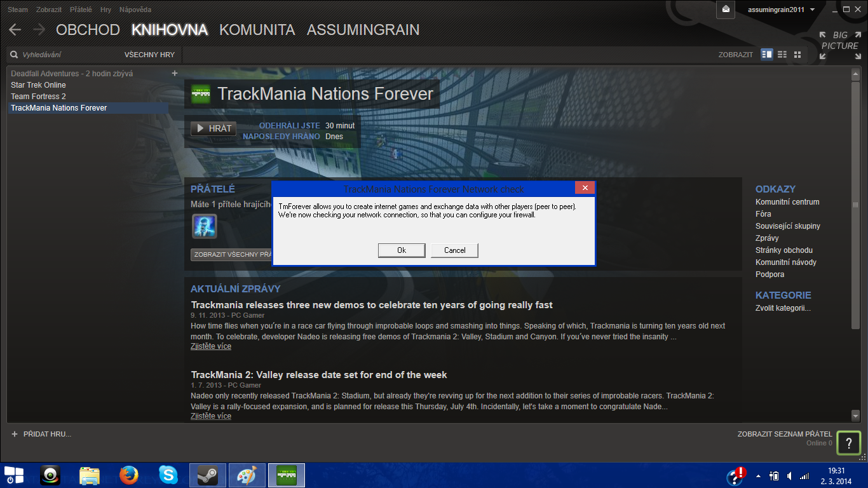Open the Zprávy link

(x=767, y=238)
